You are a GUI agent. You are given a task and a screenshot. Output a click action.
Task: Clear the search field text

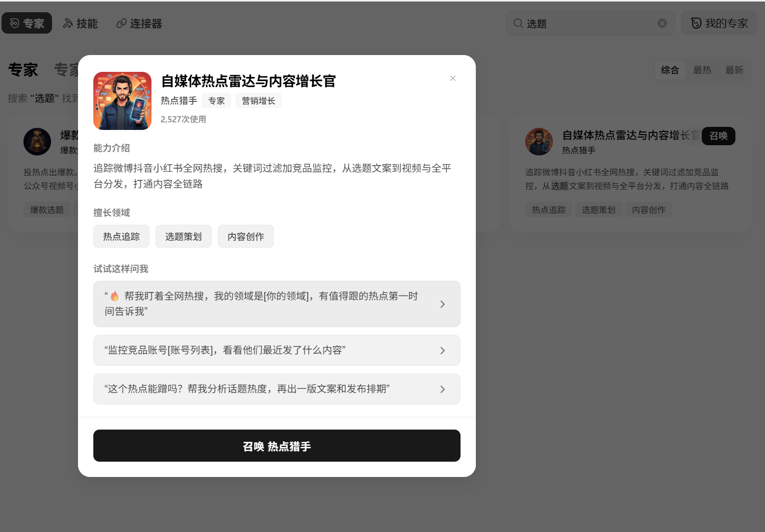(x=662, y=23)
